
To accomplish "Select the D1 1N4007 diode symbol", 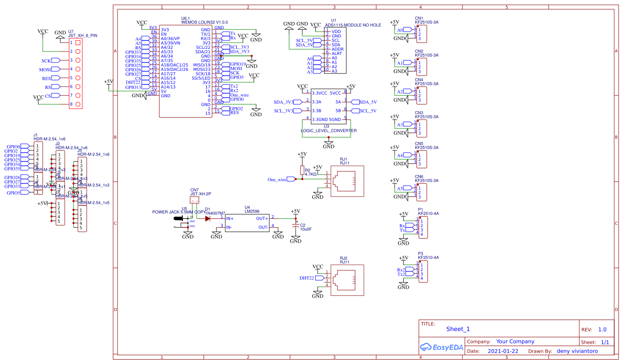I will click(207, 218).
